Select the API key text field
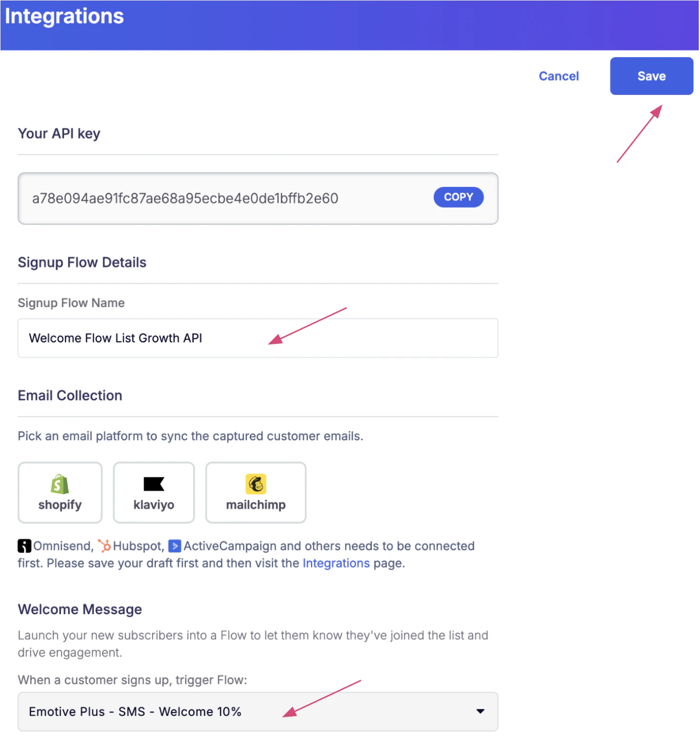This screenshot has height=744, width=700. pos(191,198)
